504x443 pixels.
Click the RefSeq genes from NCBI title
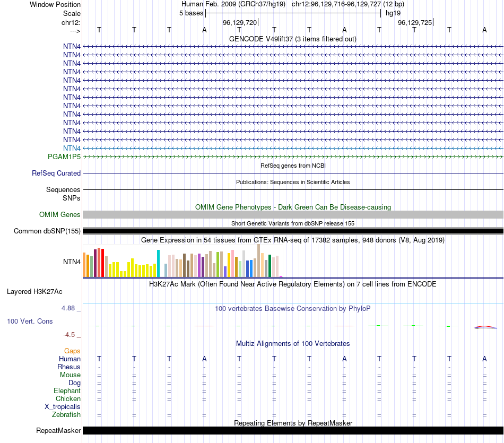293,166
